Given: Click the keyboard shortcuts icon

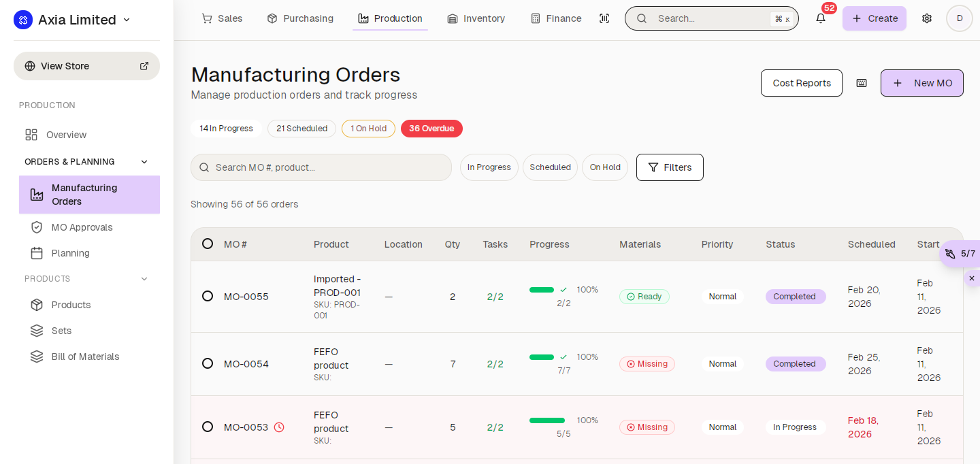Looking at the screenshot, I should 862,83.
